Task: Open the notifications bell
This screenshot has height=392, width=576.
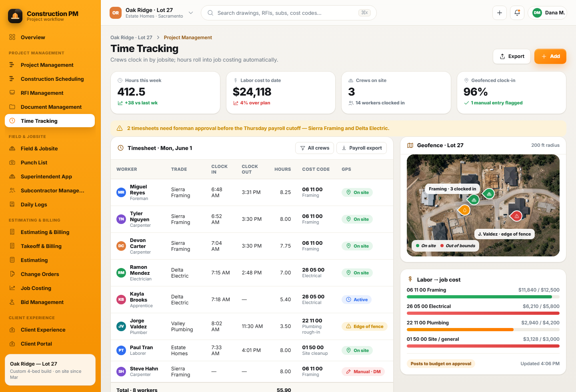Action: (517, 13)
